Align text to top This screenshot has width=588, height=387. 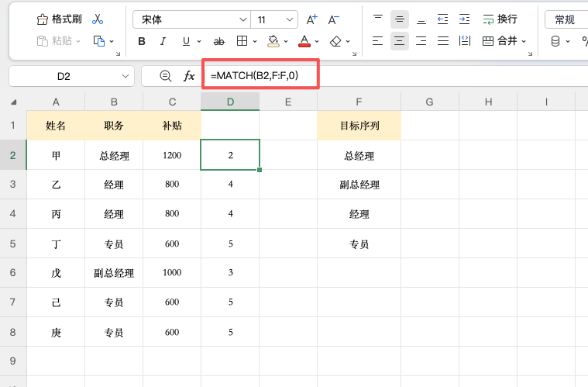click(377, 19)
